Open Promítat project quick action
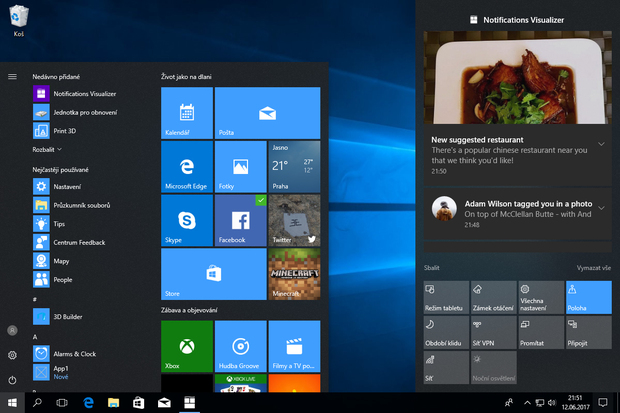The height and width of the screenshot is (413, 620). pyautogui.click(x=541, y=332)
